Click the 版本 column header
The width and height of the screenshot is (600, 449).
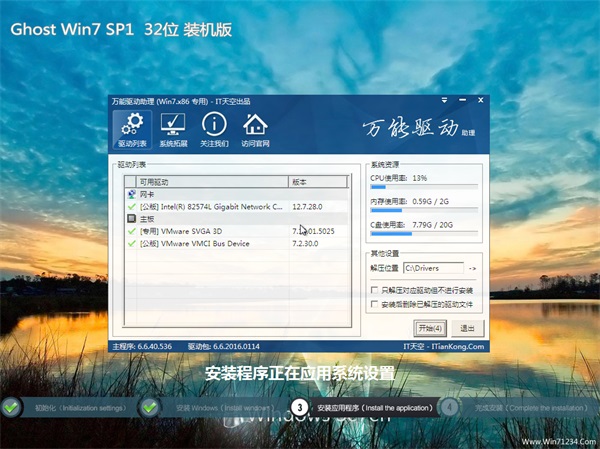point(315,181)
